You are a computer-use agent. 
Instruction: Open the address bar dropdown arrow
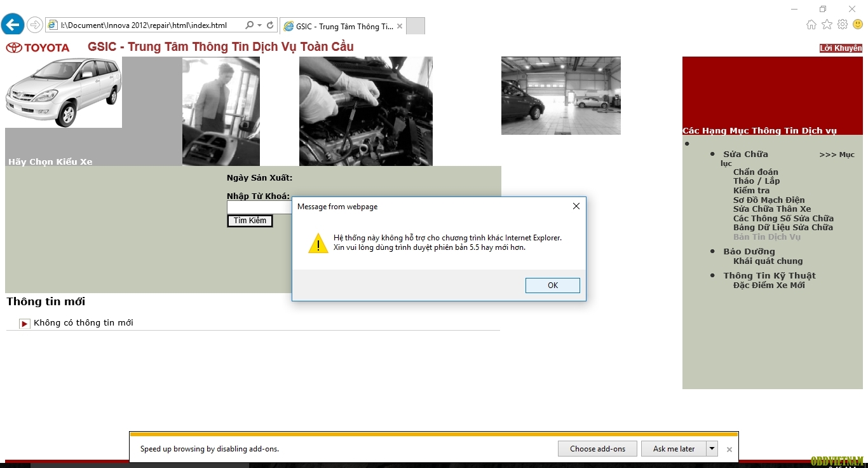259,25
